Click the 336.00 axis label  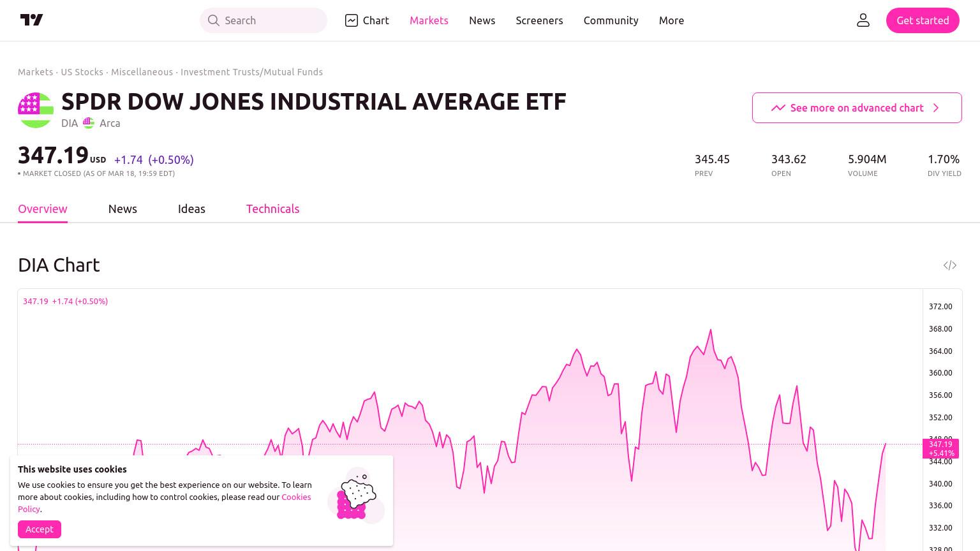(940, 506)
